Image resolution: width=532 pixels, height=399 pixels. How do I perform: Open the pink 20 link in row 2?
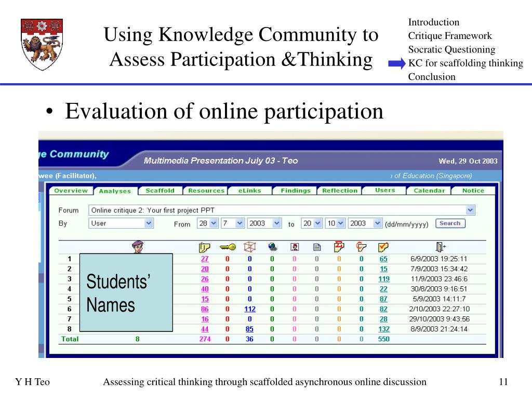click(x=205, y=269)
